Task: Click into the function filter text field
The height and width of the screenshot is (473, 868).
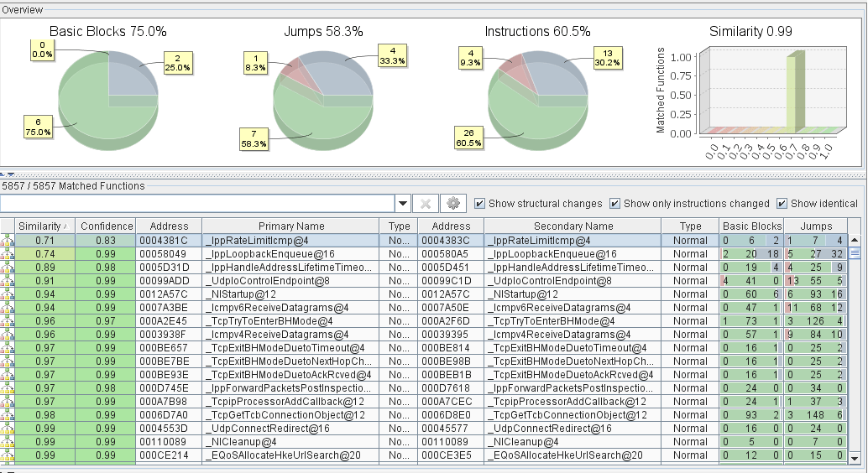Action: click(197, 204)
